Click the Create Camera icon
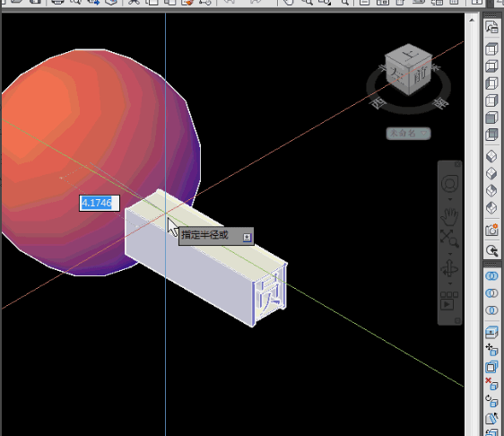 tap(491, 230)
